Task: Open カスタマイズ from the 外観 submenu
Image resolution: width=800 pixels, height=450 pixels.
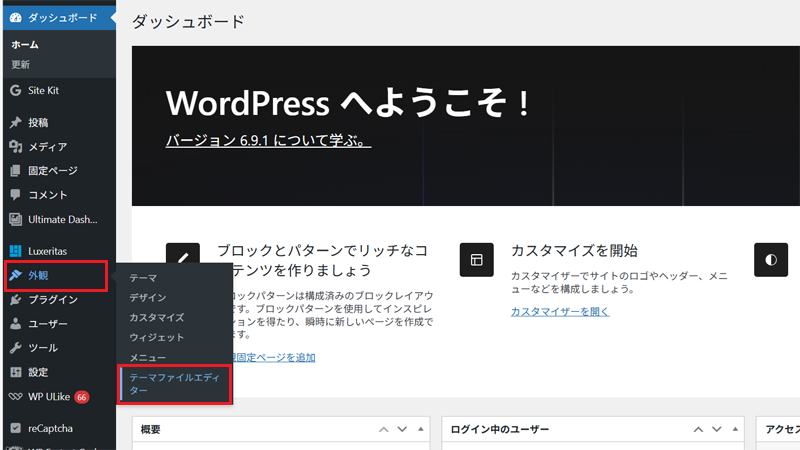Action: click(x=156, y=317)
